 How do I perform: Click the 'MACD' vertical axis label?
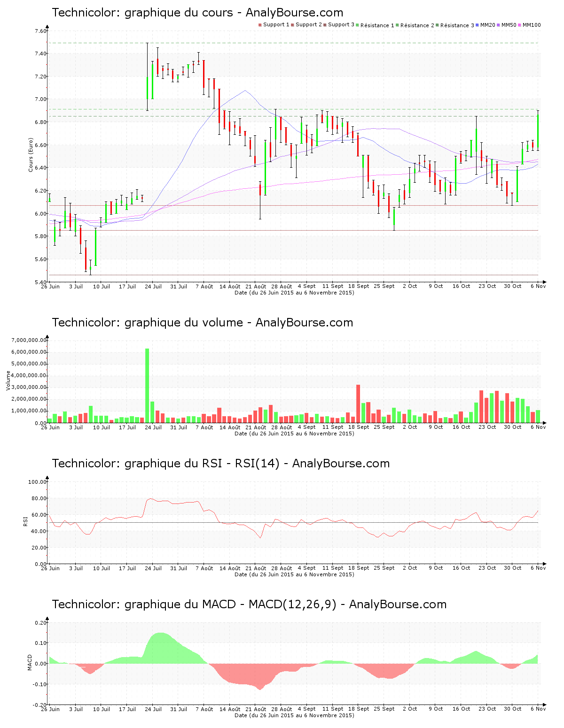(30, 662)
